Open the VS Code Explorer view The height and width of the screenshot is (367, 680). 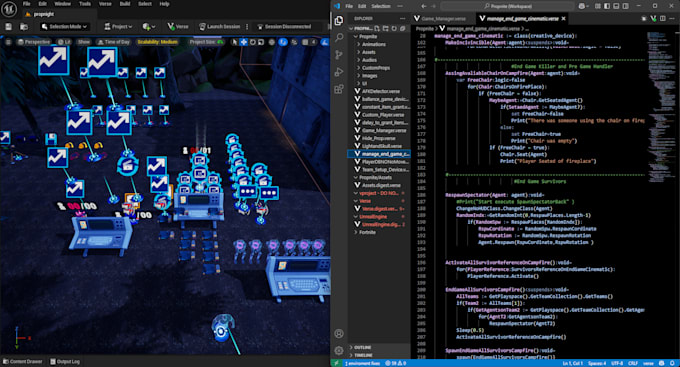[339, 20]
